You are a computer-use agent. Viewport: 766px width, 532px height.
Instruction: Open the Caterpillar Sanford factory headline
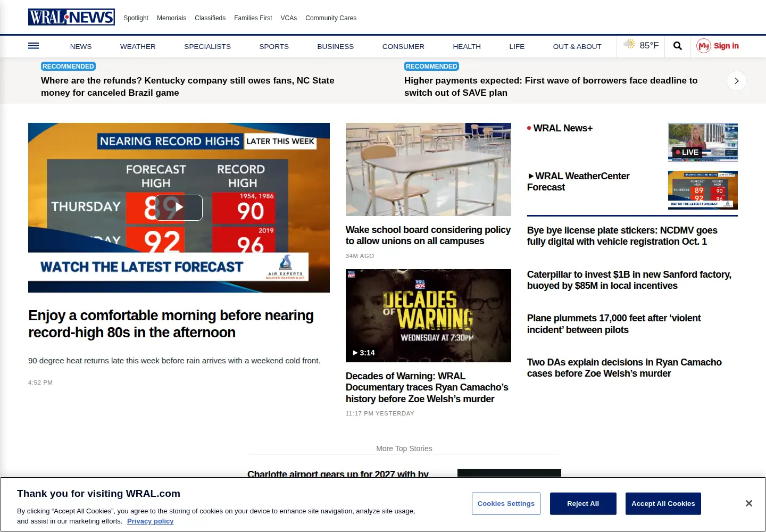629,280
